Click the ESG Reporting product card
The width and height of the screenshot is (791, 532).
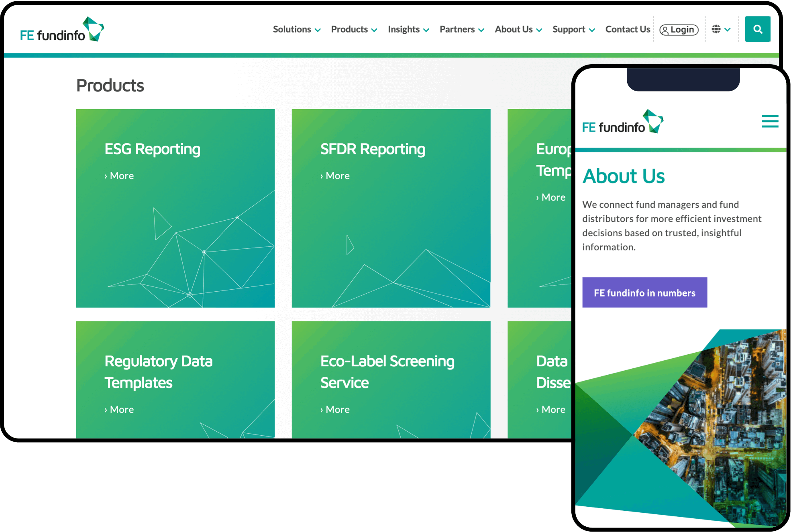click(175, 208)
